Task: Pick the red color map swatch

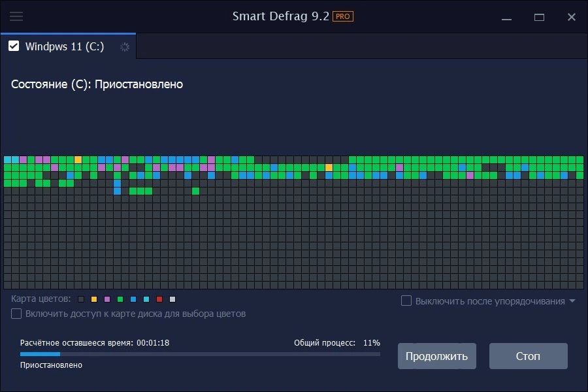Action: pos(159,299)
